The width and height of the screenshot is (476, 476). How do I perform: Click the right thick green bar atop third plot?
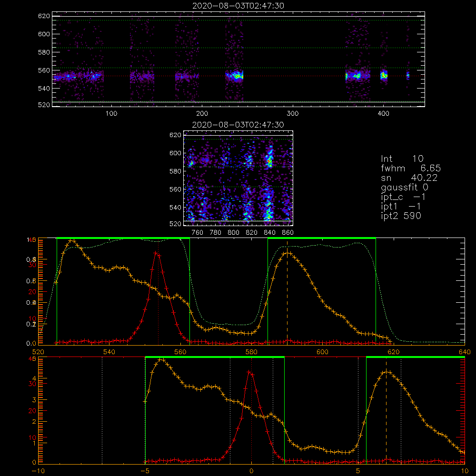tap(322, 238)
